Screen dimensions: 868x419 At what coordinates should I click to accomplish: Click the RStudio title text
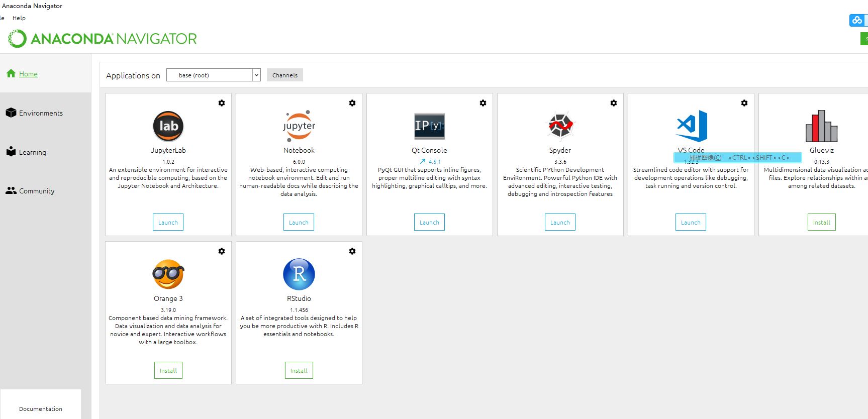click(x=299, y=298)
